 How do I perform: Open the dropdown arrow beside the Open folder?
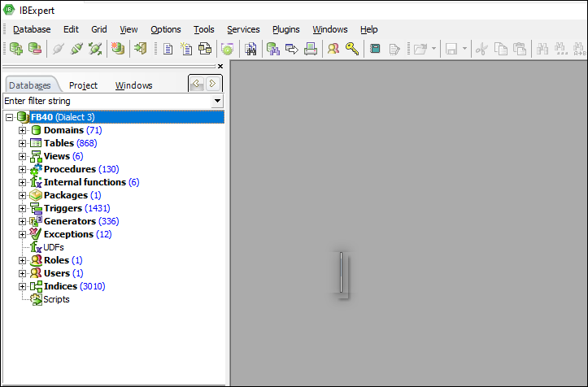click(x=433, y=49)
